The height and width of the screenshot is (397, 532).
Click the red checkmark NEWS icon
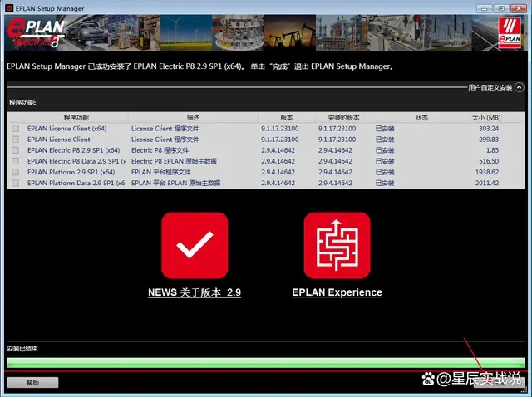[x=195, y=246]
